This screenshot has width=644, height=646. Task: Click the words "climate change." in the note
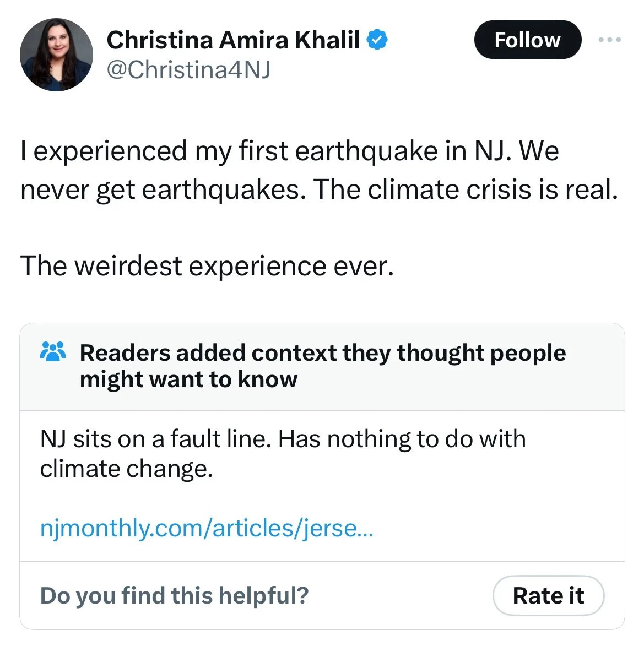pyautogui.click(x=126, y=469)
